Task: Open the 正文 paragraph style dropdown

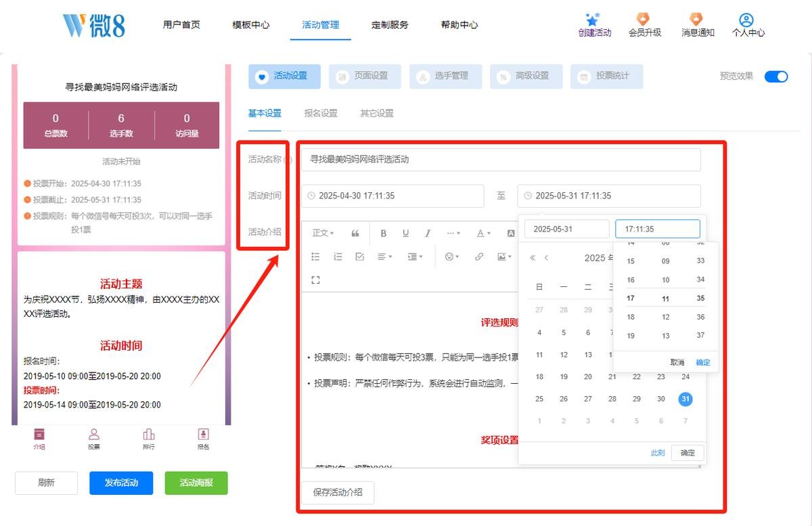Action: (x=323, y=234)
